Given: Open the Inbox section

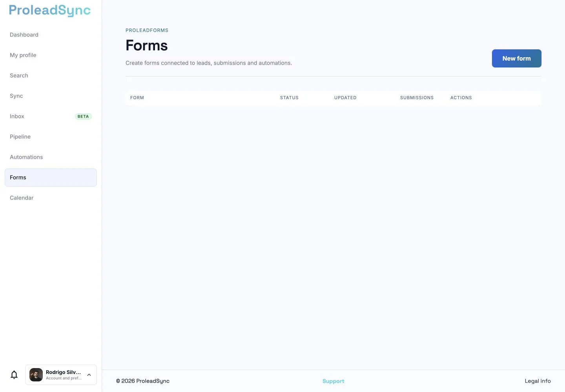Looking at the screenshot, I should 51,116.
